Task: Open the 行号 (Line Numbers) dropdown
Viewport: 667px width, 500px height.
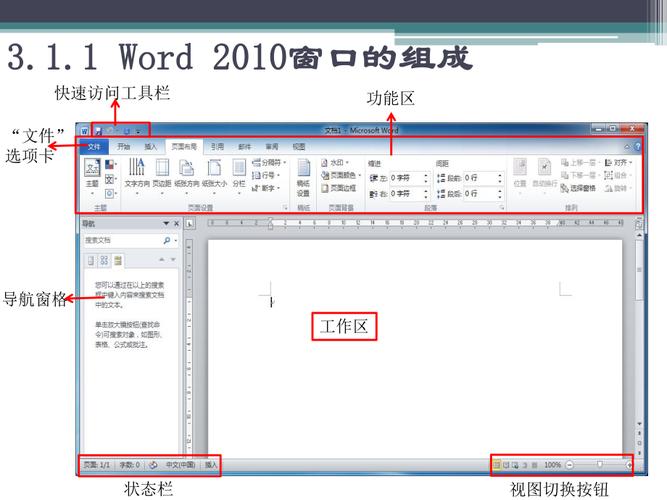Action: pyautogui.click(x=266, y=175)
